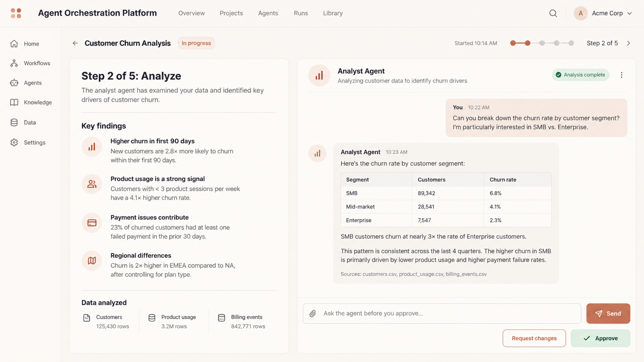The height and width of the screenshot is (362, 644).
Task: Select the third step progress dot
Action: (x=542, y=43)
